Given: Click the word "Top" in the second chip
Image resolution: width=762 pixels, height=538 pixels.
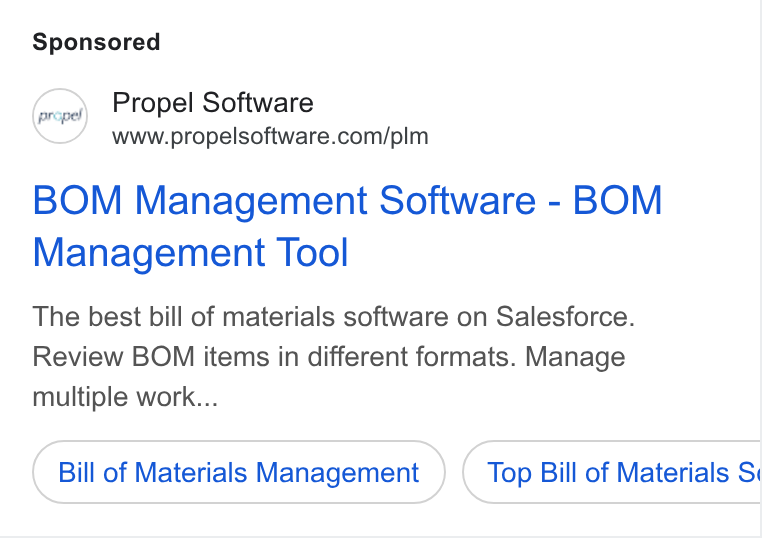Looking at the screenshot, I should [x=509, y=472].
